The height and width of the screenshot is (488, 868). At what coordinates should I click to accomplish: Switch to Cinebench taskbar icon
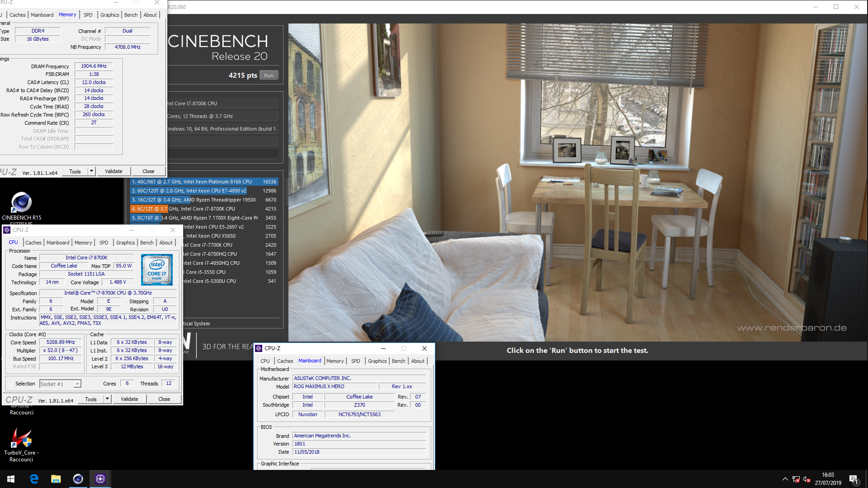(78, 479)
